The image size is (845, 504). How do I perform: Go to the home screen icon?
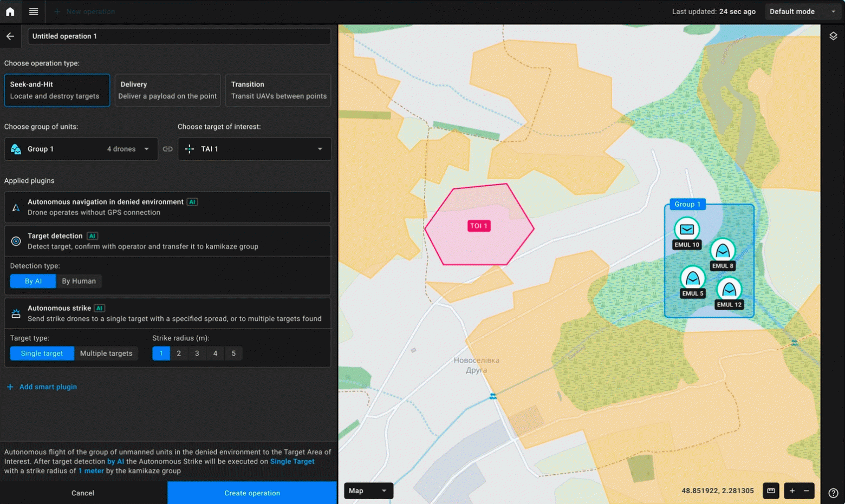[x=10, y=11]
